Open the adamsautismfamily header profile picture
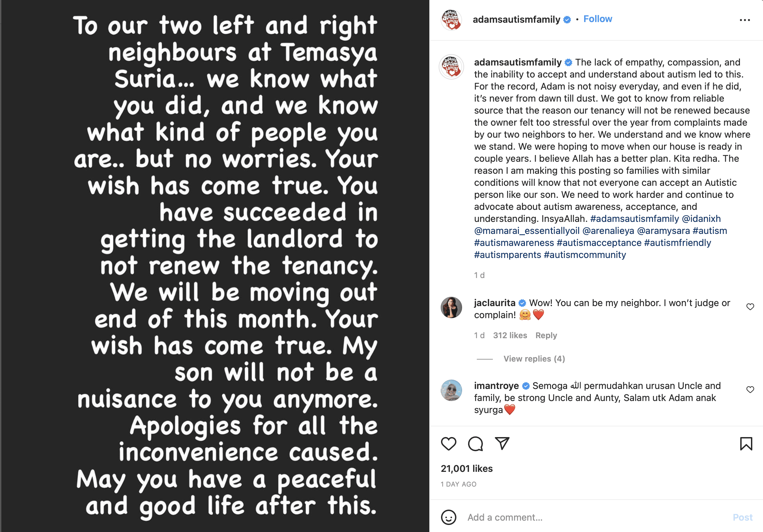763x532 pixels. tap(451, 20)
